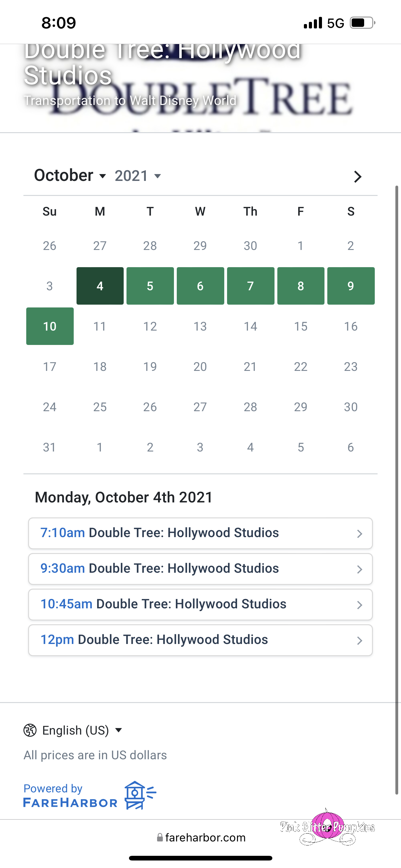Viewport: 401px width, 868px height.
Task: Tap the chevron on the 12pm row
Action: (x=359, y=641)
